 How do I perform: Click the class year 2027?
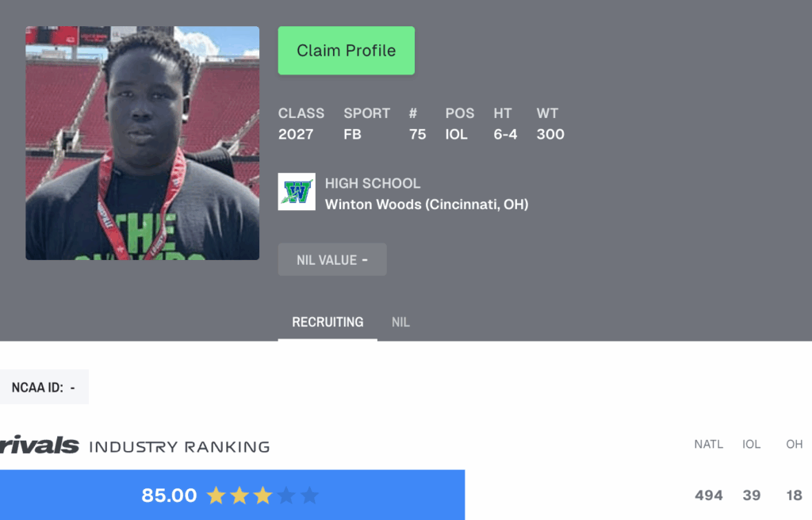pos(296,135)
